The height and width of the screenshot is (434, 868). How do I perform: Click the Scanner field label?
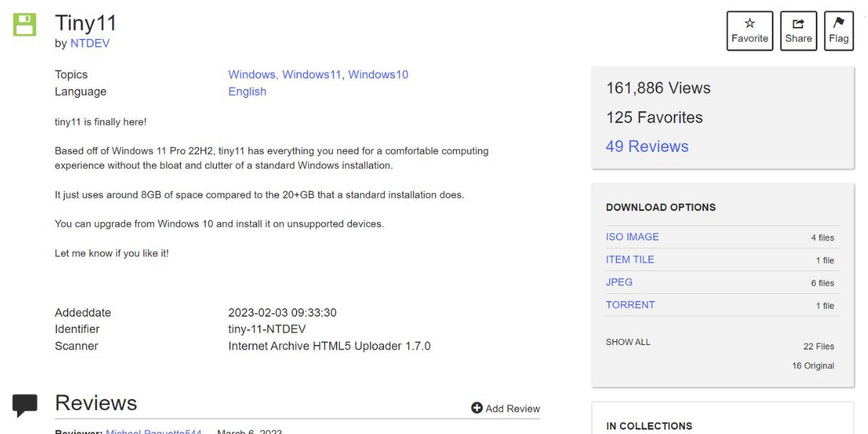(x=77, y=346)
